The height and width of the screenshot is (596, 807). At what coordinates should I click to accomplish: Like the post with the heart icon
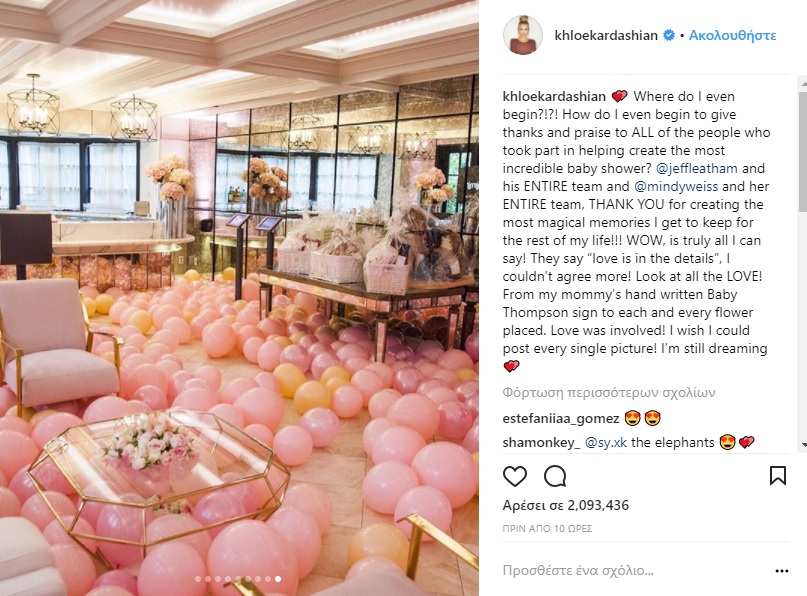coord(515,476)
